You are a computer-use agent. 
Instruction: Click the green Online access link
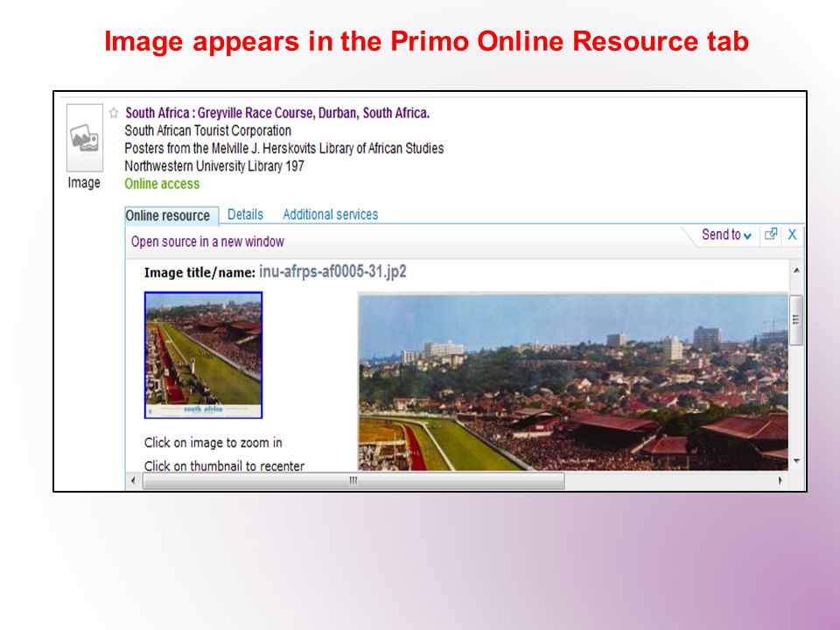point(162,184)
